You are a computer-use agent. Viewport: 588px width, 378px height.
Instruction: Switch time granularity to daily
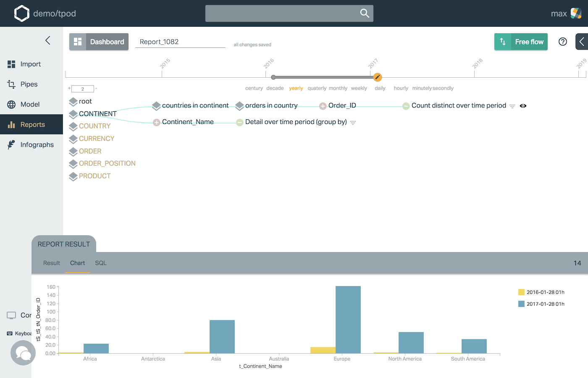380,88
